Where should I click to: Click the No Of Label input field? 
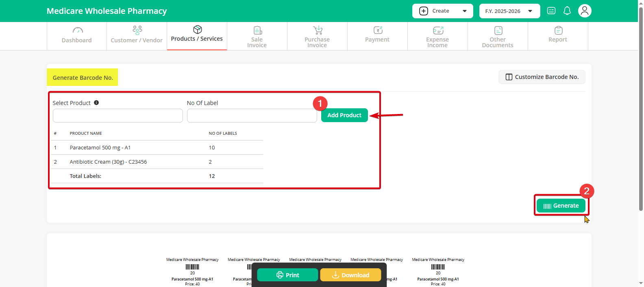point(252,116)
